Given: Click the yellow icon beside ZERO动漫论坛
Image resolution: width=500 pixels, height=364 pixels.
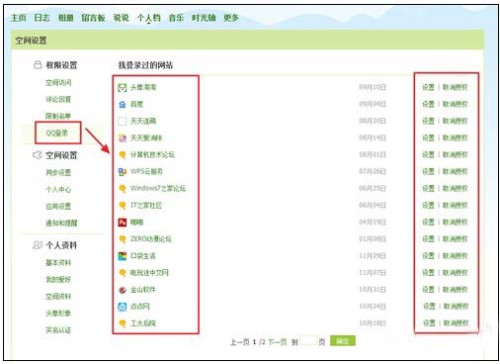Looking at the screenshot, I should (122, 239).
